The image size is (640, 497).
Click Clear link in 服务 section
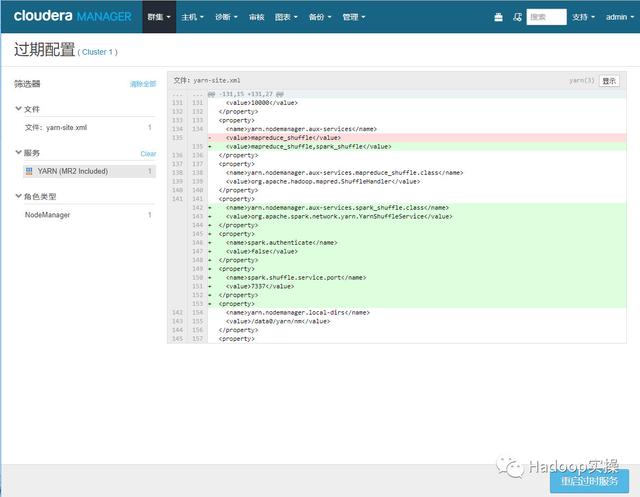148,154
